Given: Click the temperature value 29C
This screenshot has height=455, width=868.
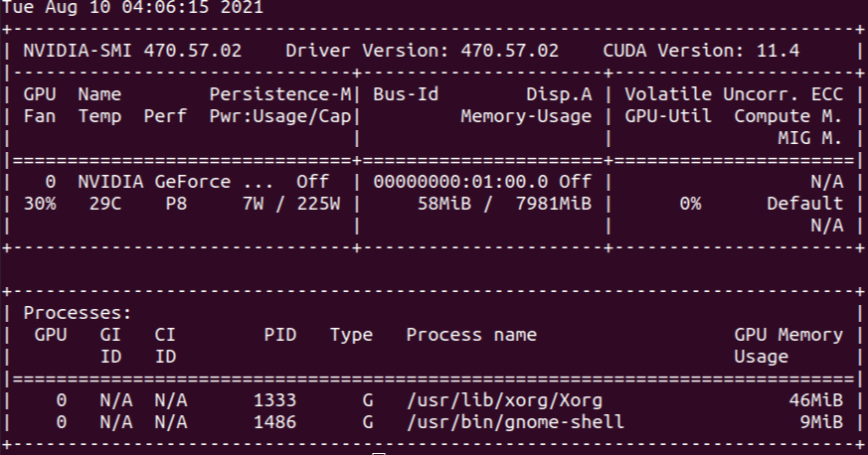Looking at the screenshot, I should pos(105,204).
